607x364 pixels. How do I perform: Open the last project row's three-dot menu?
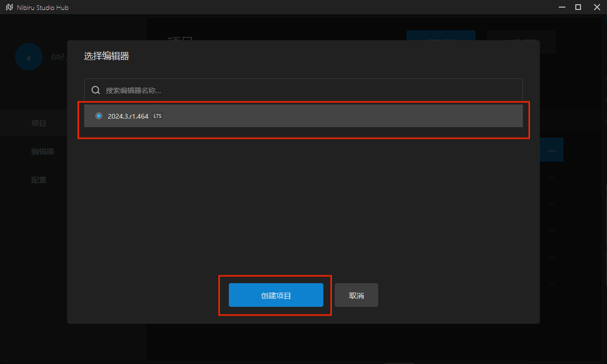pos(552,284)
